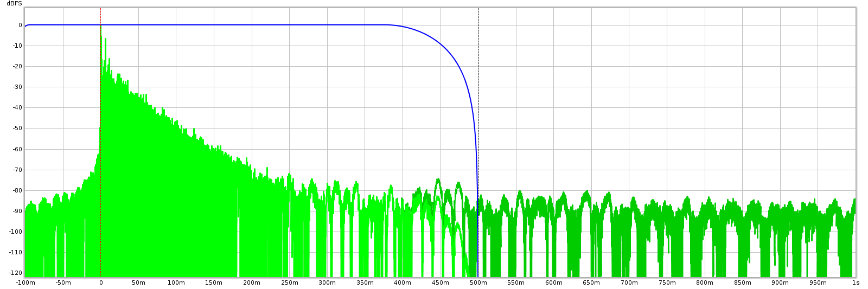Click the -20 level axis label

[17, 66]
